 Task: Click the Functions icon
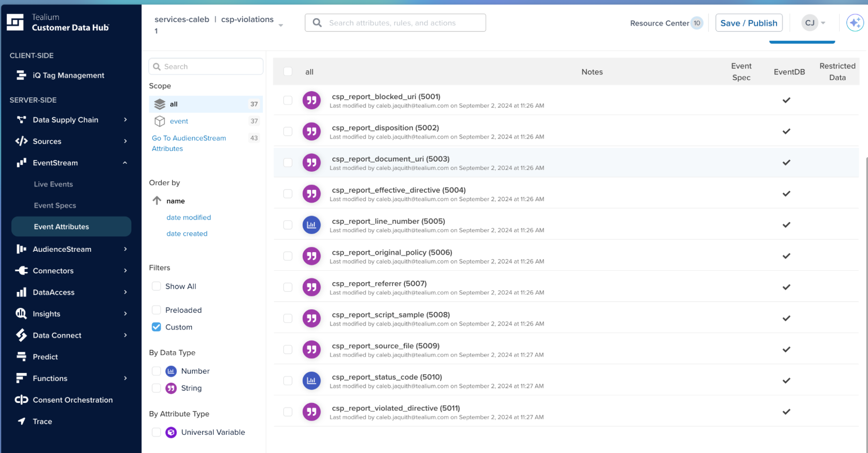click(21, 378)
